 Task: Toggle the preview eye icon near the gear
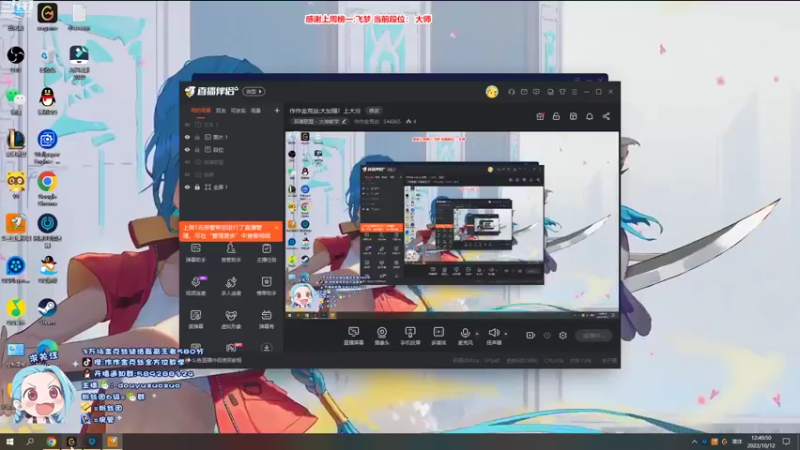tap(547, 335)
